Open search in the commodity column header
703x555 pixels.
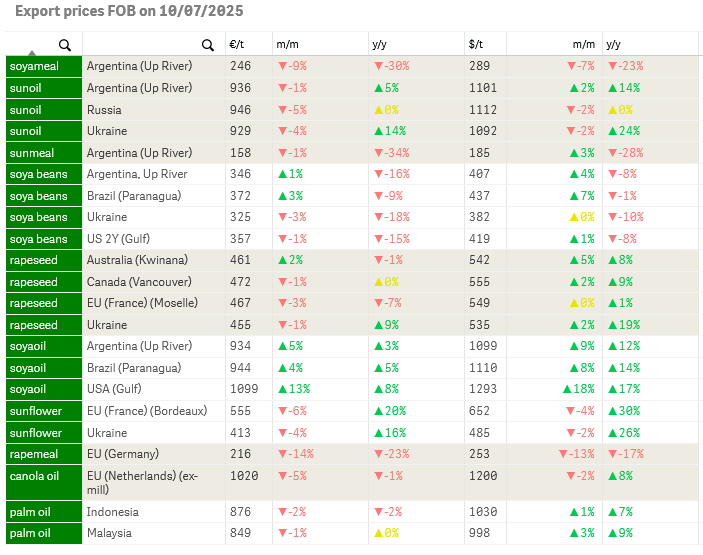[x=65, y=45]
